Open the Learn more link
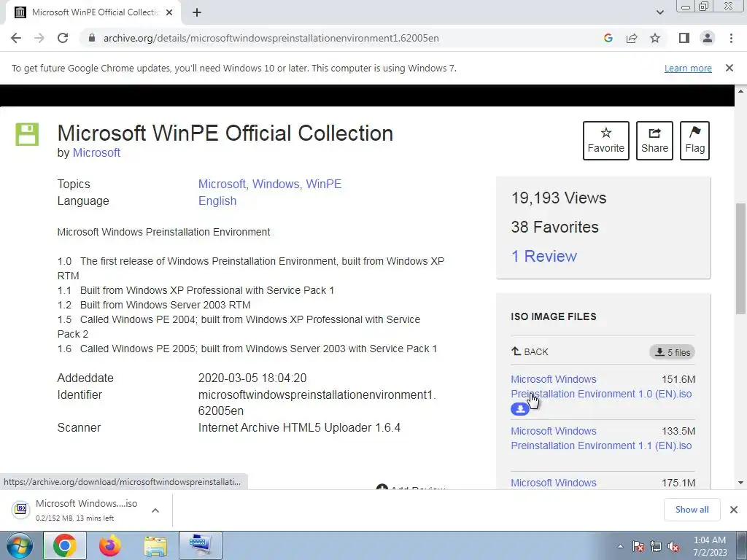Image resolution: width=747 pixels, height=560 pixels. tap(688, 68)
